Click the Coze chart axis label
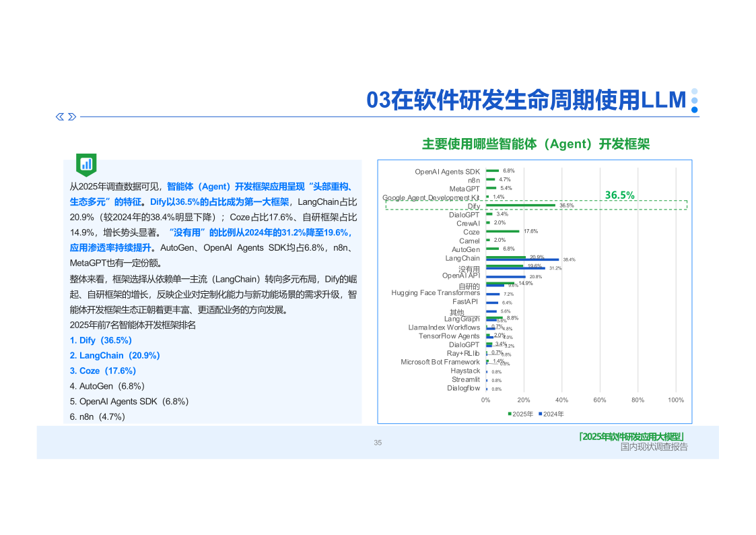 pyautogui.click(x=471, y=232)
